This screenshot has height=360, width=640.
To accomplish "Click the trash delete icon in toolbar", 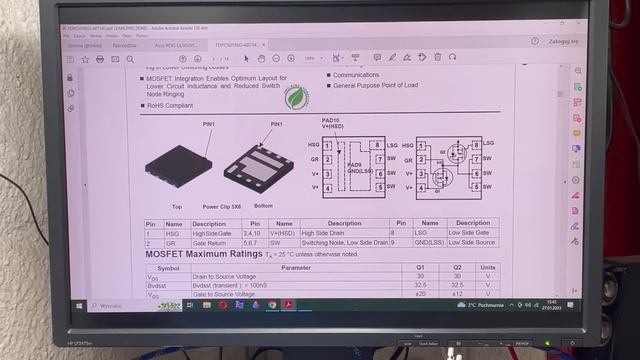I will click(x=438, y=57).
